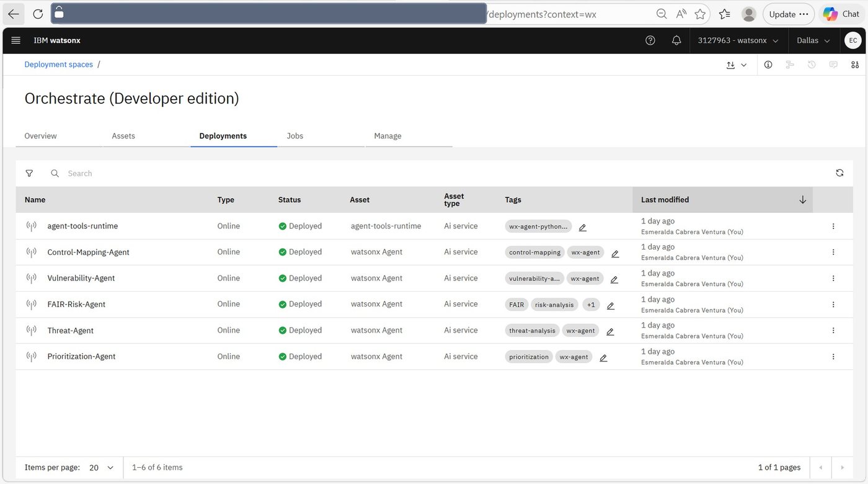Open the hamburger navigation menu
The image size is (868, 484).
pyautogui.click(x=16, y=40)
